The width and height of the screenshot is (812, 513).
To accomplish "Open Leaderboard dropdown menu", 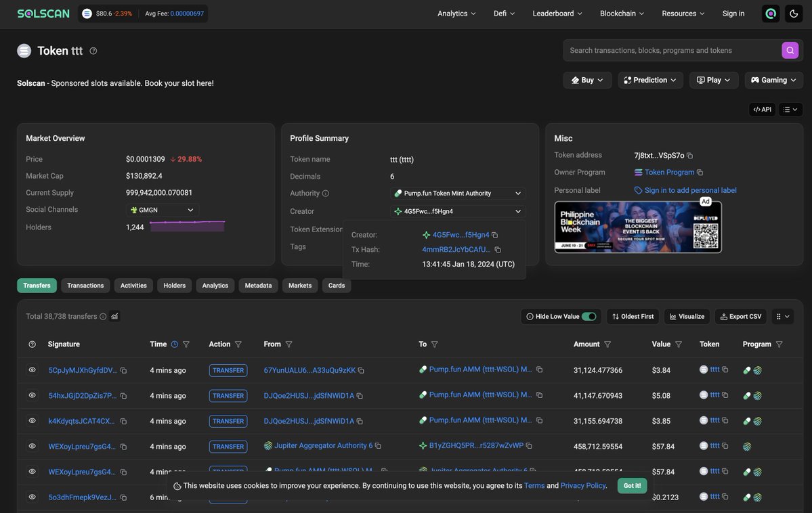I will pyautogui.click(x=557, y=14).
